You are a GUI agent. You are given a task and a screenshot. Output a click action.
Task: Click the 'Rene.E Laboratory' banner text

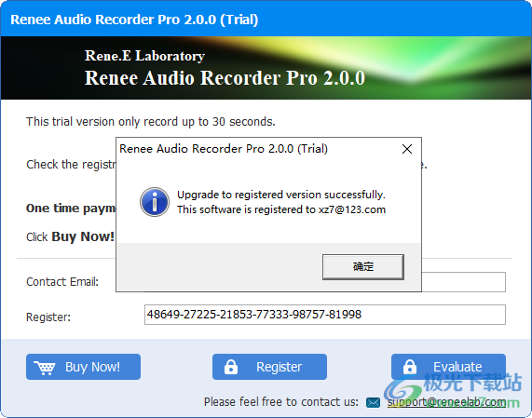(x=144, y=56)
